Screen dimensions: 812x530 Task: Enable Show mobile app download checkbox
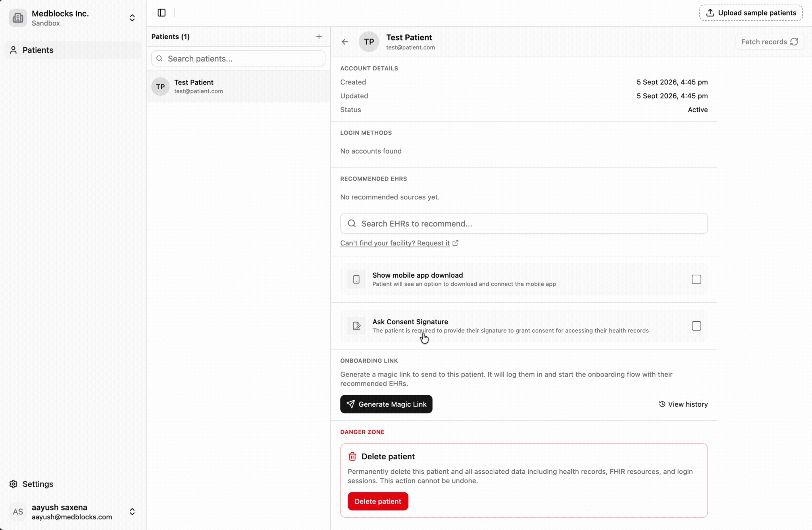696,279
